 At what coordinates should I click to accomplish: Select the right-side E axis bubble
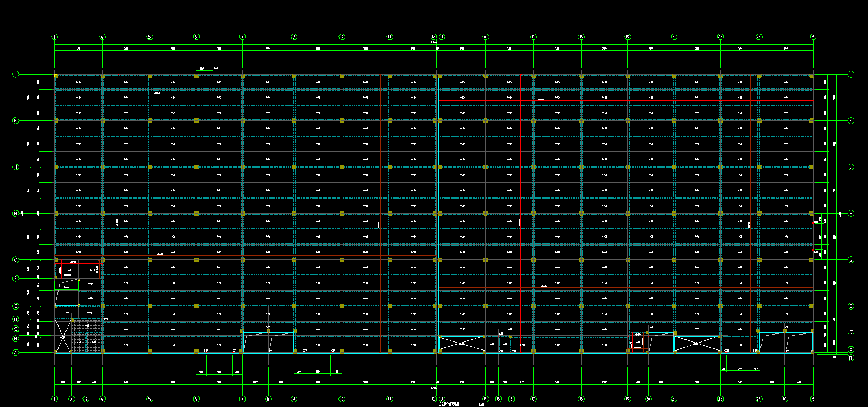coord(851,306)
